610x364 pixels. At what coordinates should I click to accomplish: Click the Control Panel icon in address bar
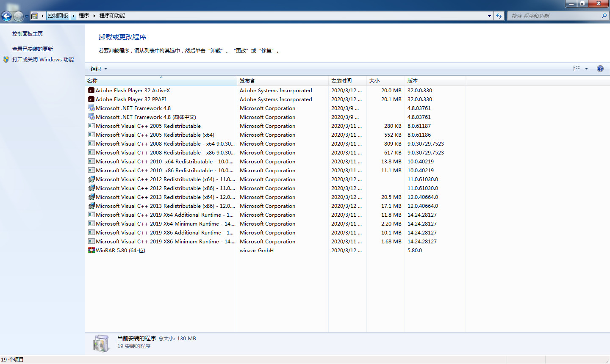(x=35, y=16)
